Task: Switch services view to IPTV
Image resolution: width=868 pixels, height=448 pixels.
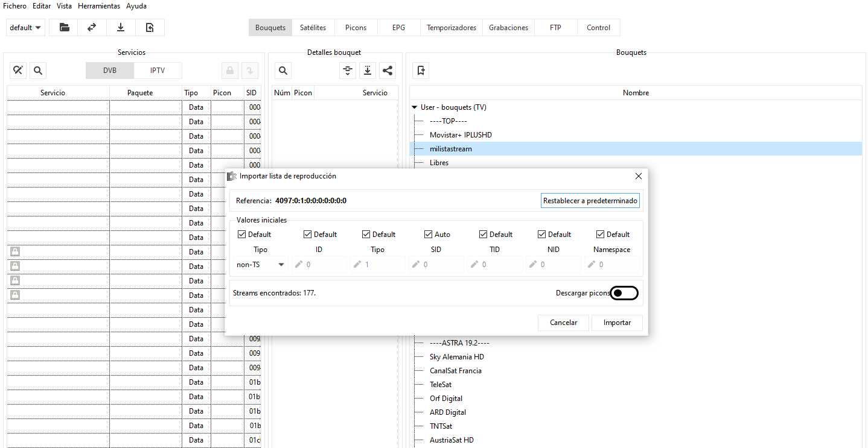Action: 158,71
